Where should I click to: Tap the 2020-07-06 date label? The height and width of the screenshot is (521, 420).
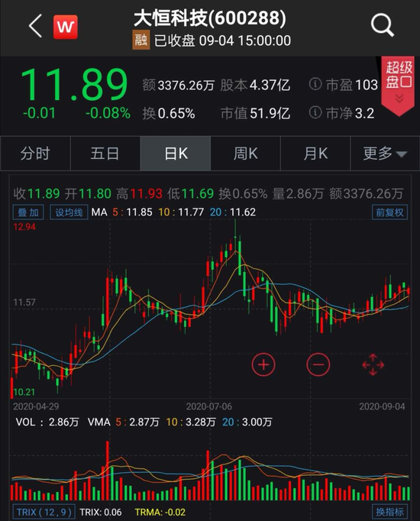click(209, 406)
